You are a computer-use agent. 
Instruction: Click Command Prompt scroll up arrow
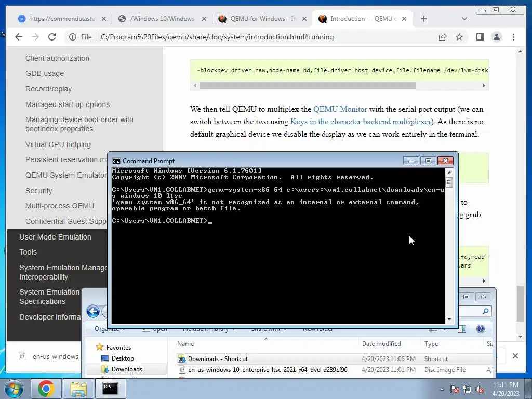pyautogui.click(x=449, y=172)
